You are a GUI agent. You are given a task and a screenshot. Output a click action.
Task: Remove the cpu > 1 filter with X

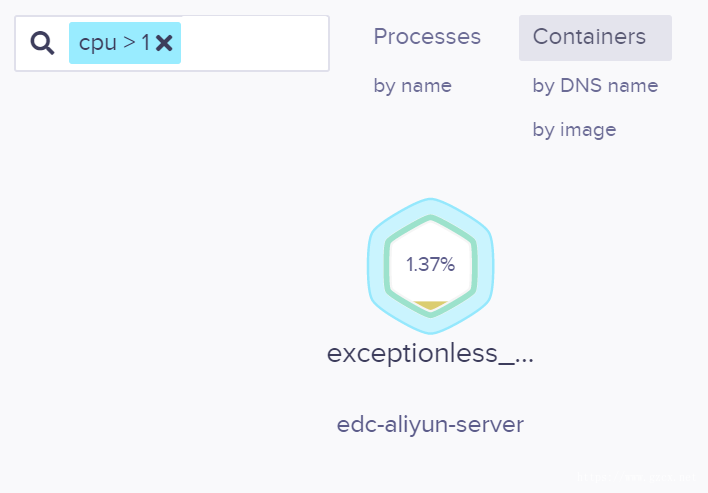click(164, 43)
